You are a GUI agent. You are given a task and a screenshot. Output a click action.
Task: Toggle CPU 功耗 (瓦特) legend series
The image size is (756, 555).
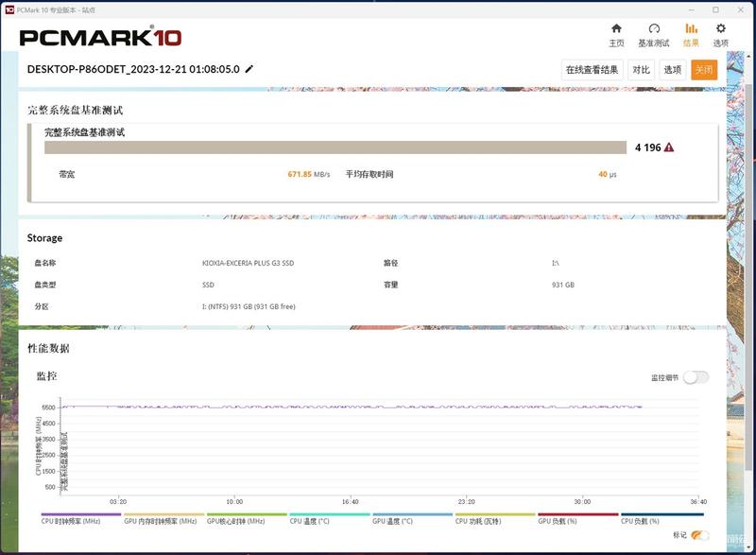[495, 519]
